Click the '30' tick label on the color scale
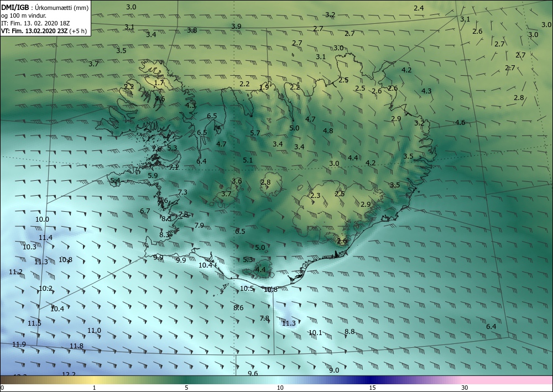Image resolution: width=553 pixels, height=392 pixels. 465,388
